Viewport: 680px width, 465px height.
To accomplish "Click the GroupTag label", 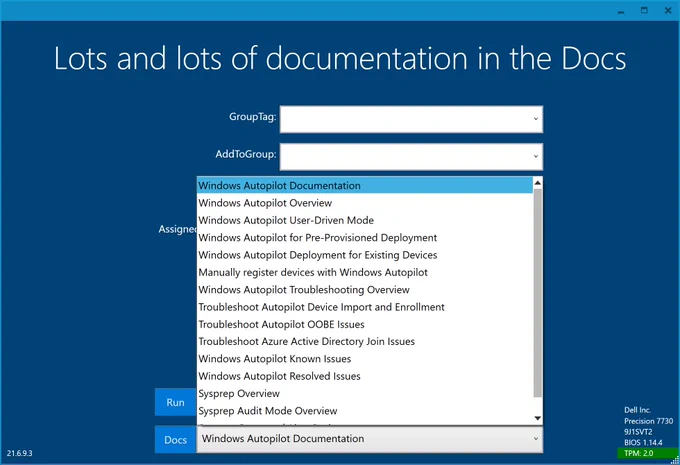I will pos(252,117).
